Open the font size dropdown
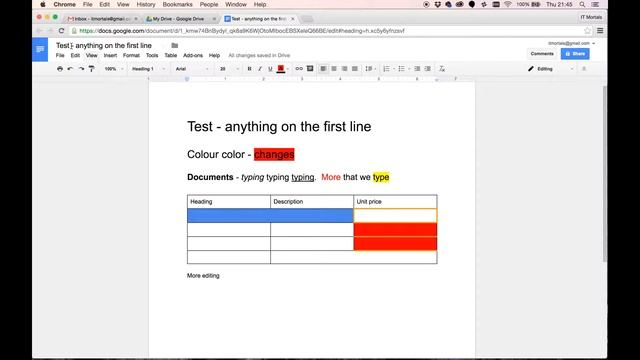The image size is (640, 360). pyautogui.click(x=229, y=69)
